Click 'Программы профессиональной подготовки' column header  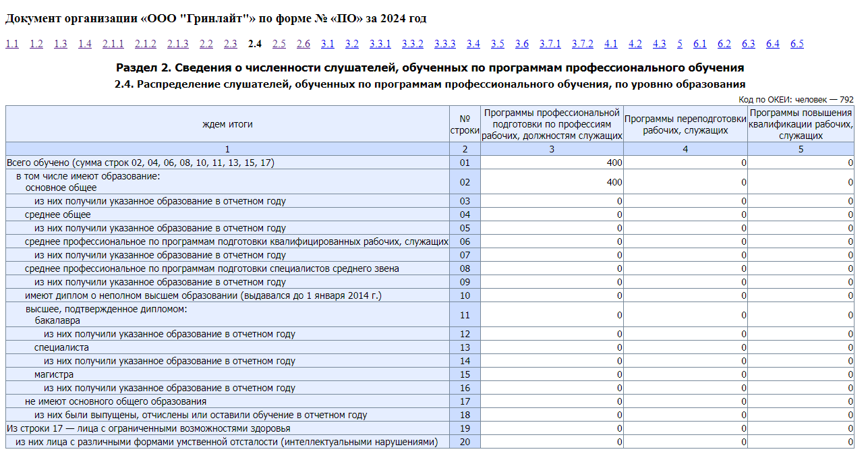552,124
